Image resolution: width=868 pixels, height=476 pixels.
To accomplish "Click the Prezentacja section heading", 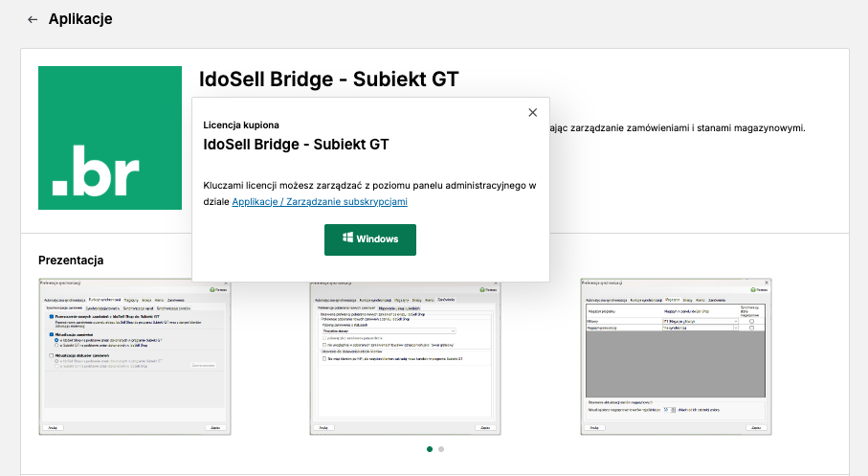I will click(x=71, y=260).
